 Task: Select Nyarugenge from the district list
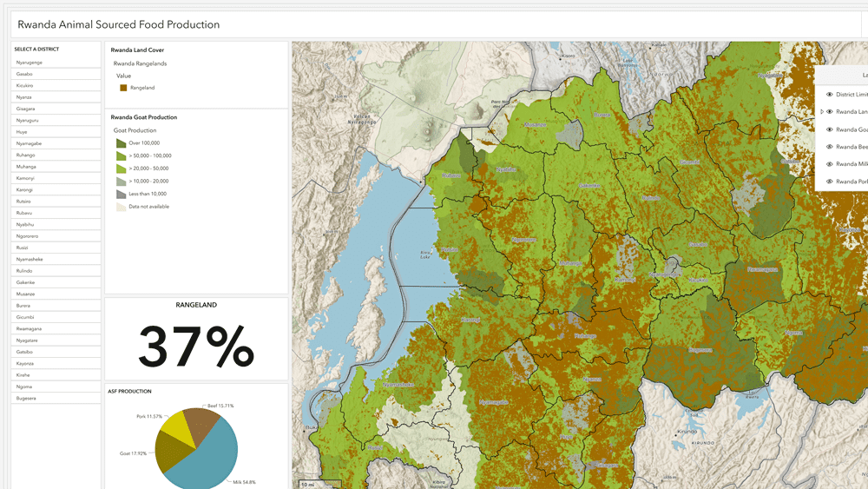point(29,63)
